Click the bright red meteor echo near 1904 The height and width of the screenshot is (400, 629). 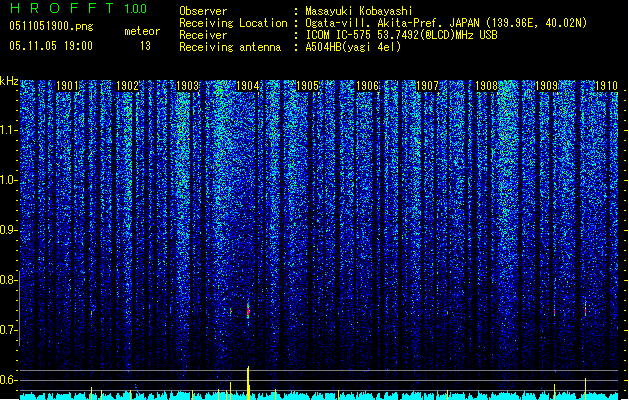click(248, 311)
